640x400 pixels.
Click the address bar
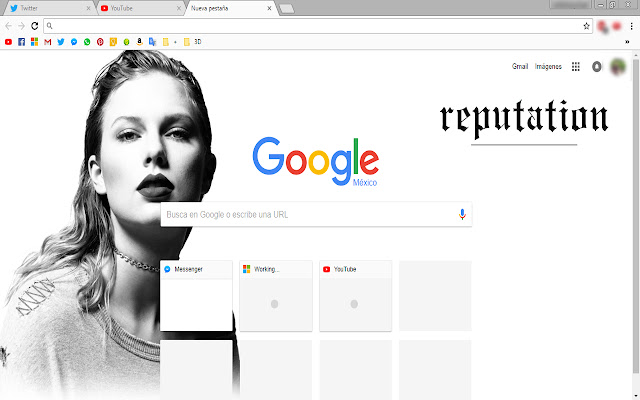click(x=317, y=26)
